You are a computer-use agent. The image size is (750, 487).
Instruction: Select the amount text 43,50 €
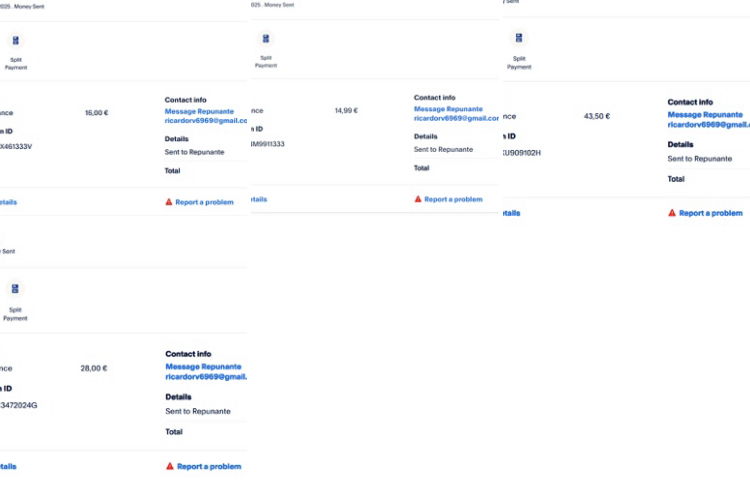pos(597,116)
